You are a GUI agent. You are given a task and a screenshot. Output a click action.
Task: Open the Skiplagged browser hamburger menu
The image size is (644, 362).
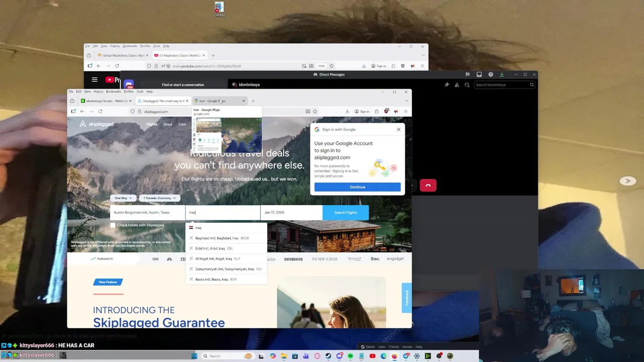[x=406, y=111]
